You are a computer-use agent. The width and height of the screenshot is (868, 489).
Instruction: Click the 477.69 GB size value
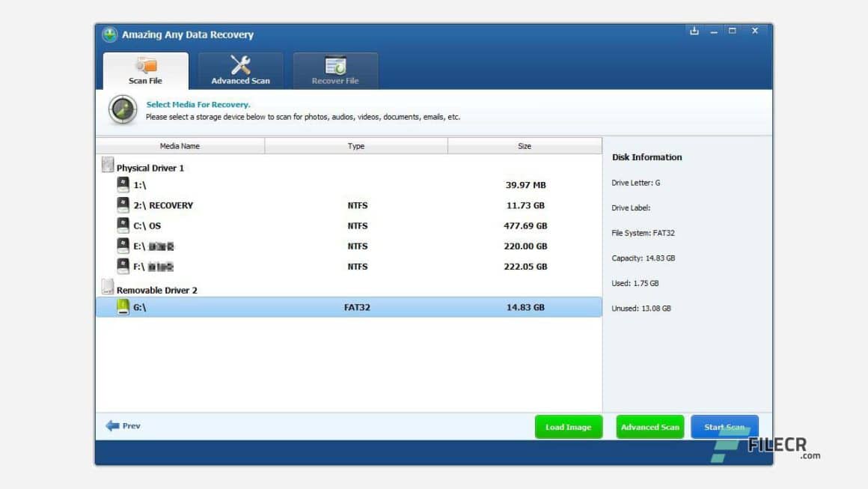pyautogui.click(x=525, y=226)
